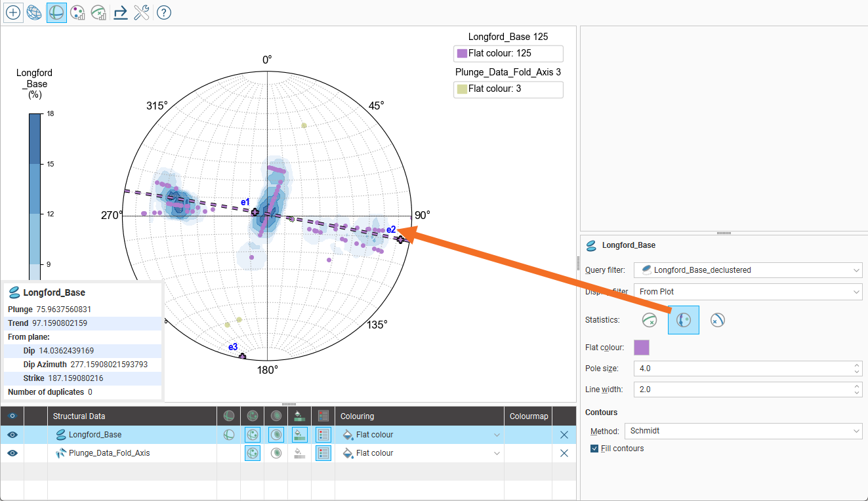Select the Plunge_Data_Fold_Axis row name
Image resolution: width=868 pixels, height=501 pixels.
pos(109,453)
